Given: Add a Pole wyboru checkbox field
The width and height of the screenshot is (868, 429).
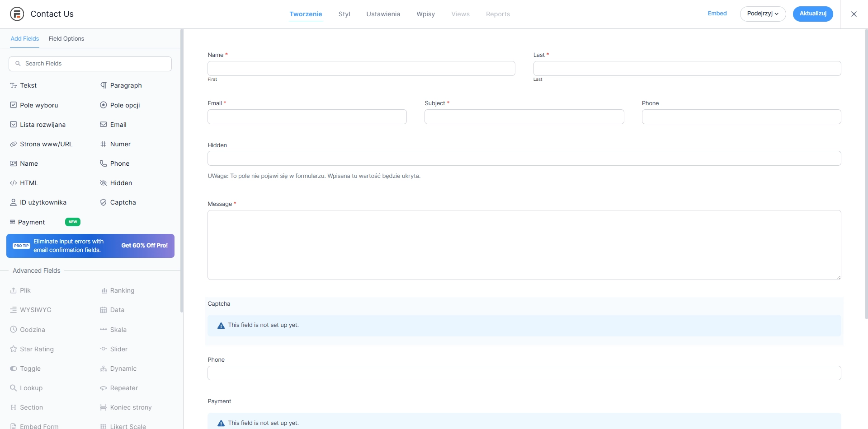Looking at the screenshot, I should click(34, 105).
